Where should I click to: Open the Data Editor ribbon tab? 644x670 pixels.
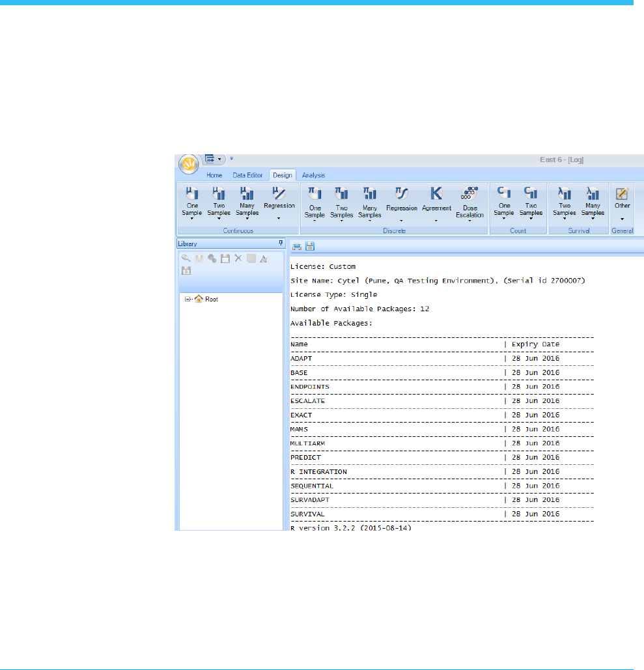point(247,175)
